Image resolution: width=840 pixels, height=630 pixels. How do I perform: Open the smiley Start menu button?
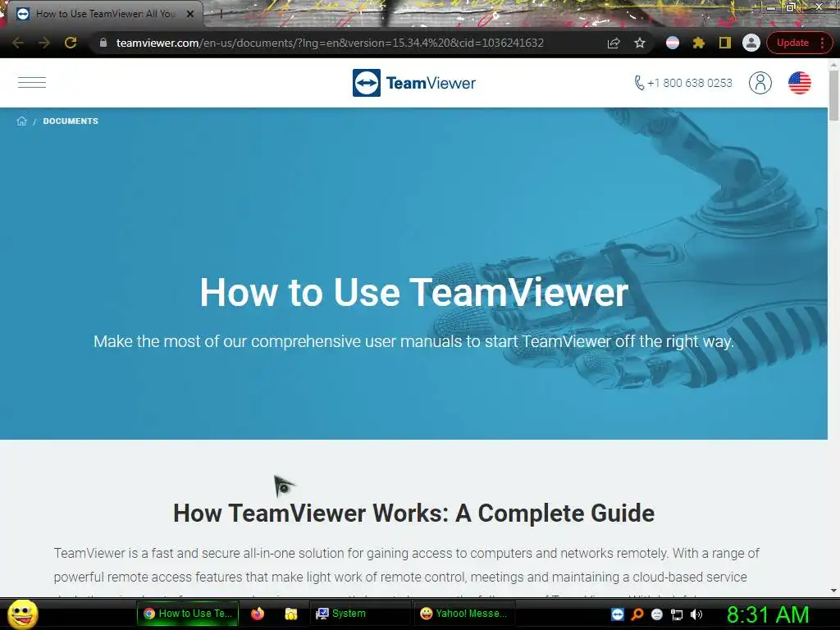coord(23,614)
